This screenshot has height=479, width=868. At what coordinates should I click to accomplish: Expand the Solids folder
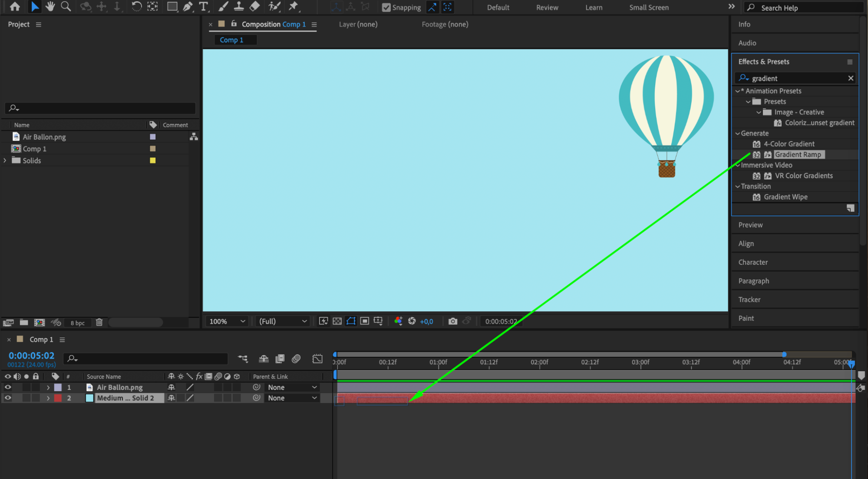click(5, 160)
